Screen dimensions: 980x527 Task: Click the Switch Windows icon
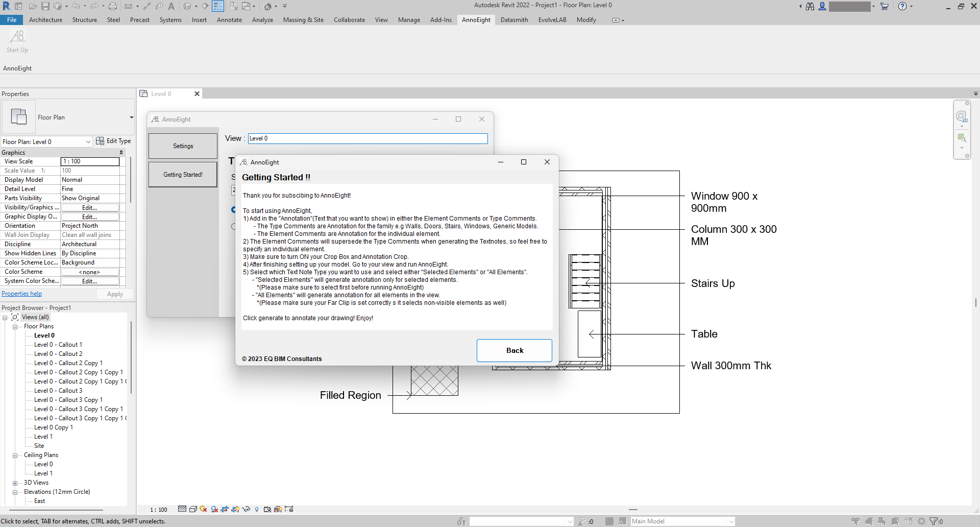pos(247,6)
